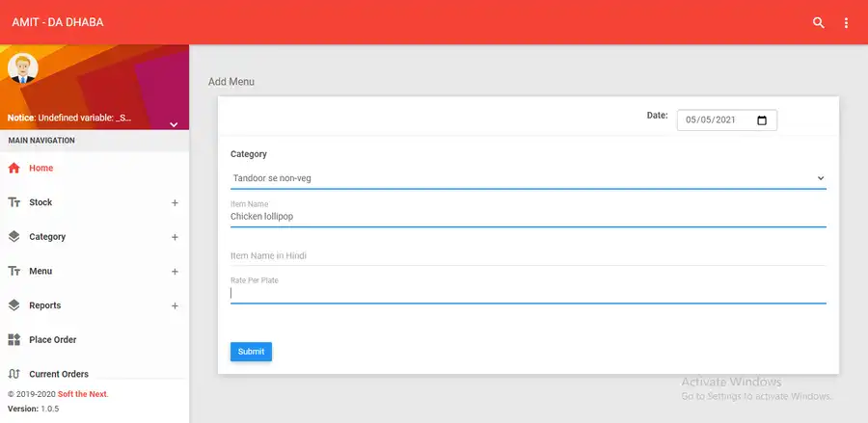Click the Place Order widgets icon

[x=14, y=340]
